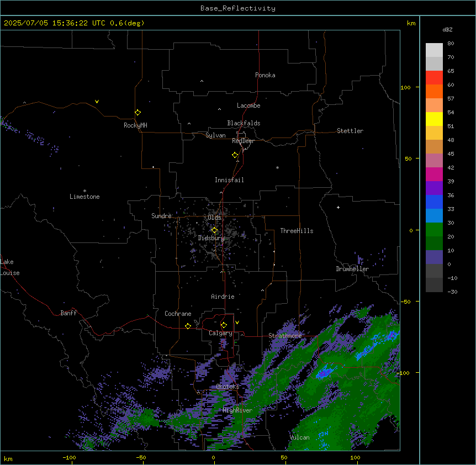This screenshot has height=465, width=476.
Task: Click the HighRiver label
Action: tap(237, 410)
